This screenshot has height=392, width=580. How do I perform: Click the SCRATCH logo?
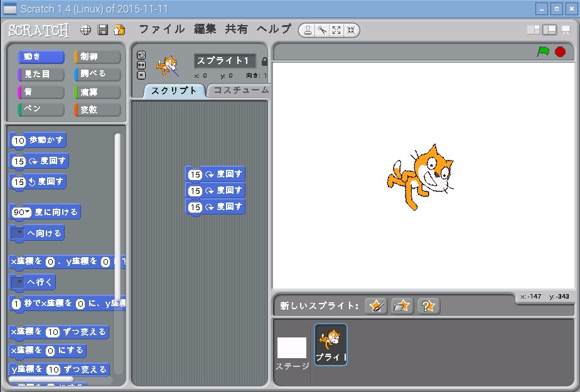[38, 30]
